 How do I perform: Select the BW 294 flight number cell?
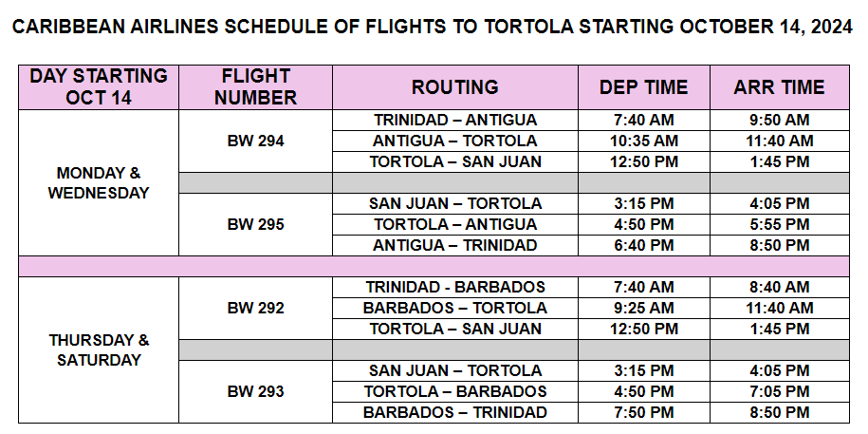[256, 141]
